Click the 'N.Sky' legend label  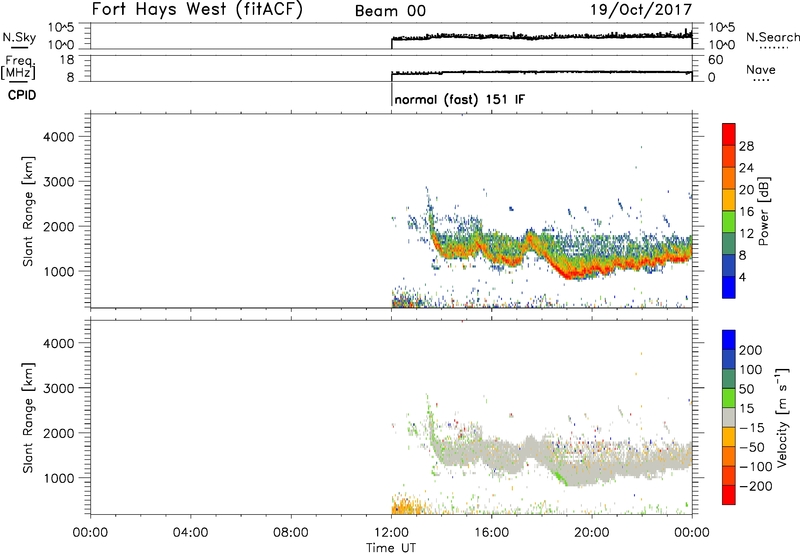point(19,38)
